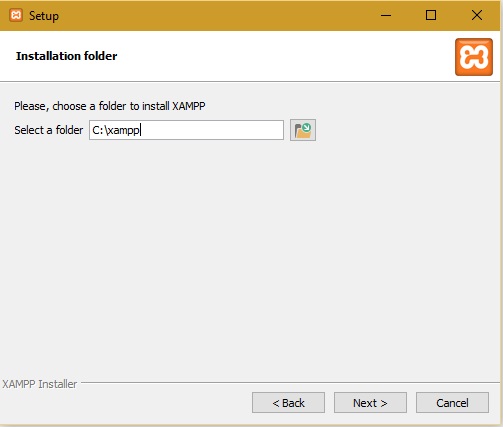Place cursor in blank area of path field
Image resolution: width=503 pixels, height=427 pixels.
click(213, 130)
